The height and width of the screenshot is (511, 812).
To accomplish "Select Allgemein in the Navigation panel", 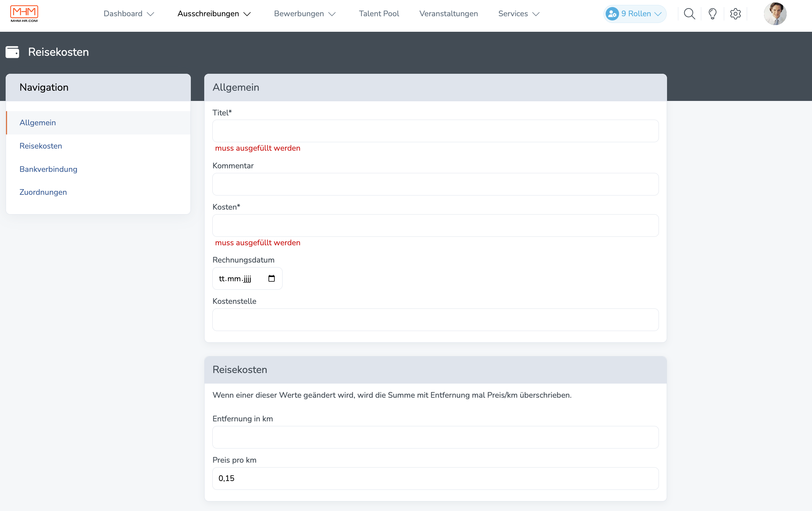I will [98, 123].
